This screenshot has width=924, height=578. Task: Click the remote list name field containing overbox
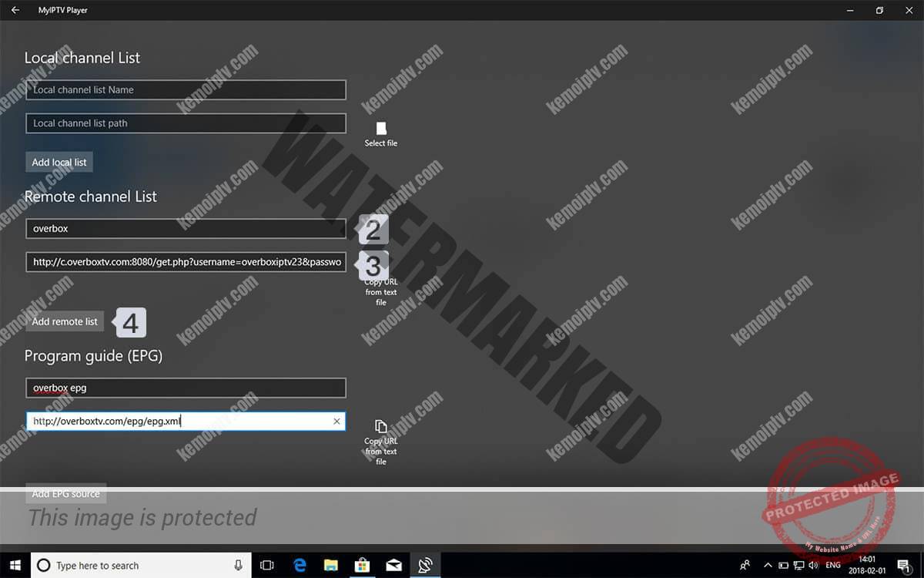click(186, 228)
